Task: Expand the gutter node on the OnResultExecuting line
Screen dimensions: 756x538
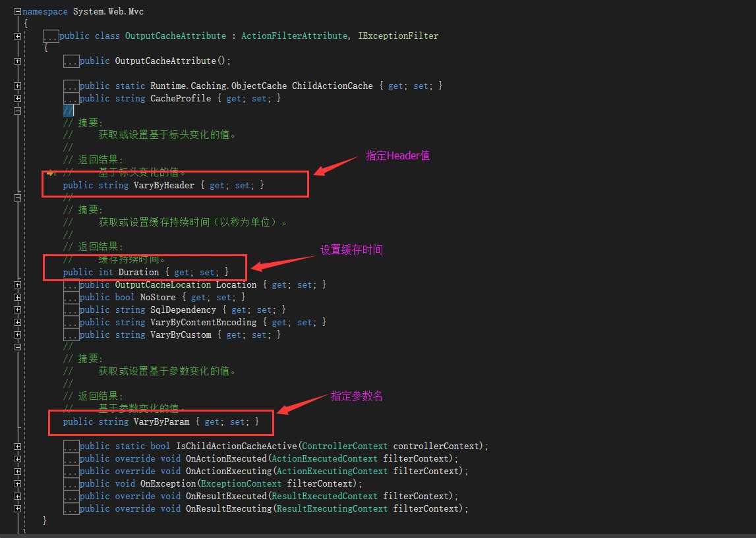Action: point(17,508)
